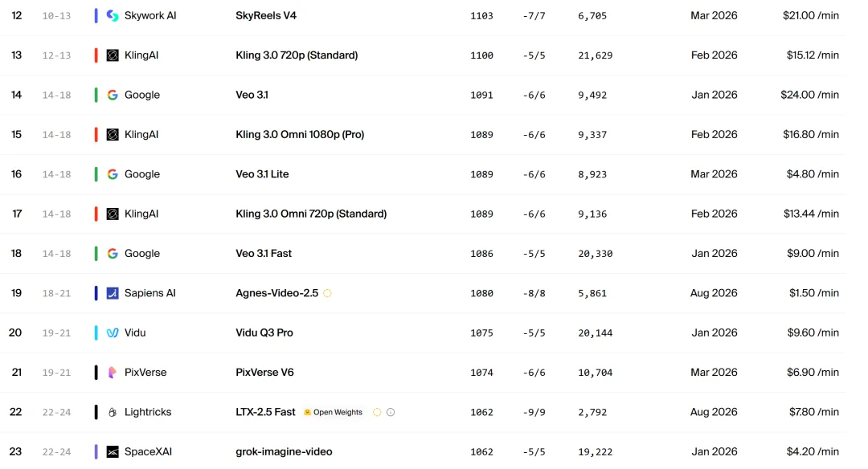
Task: Click the info icon beside LTX-2.5 Fast
Action: (x=391, y=412)
